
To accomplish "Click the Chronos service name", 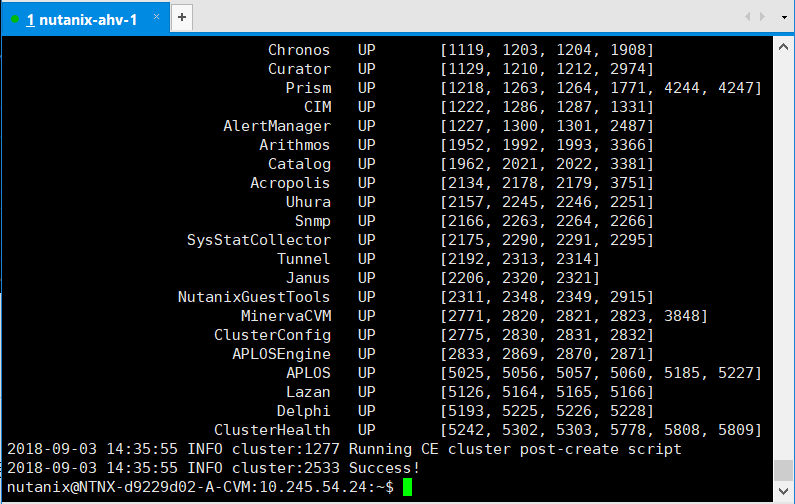I will pyautogui.click(x=299, y=50).
